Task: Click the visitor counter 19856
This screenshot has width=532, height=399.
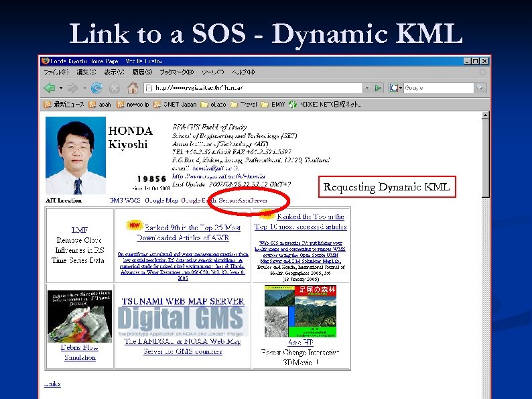Action: pyautogui.click(x=151, y=179)
